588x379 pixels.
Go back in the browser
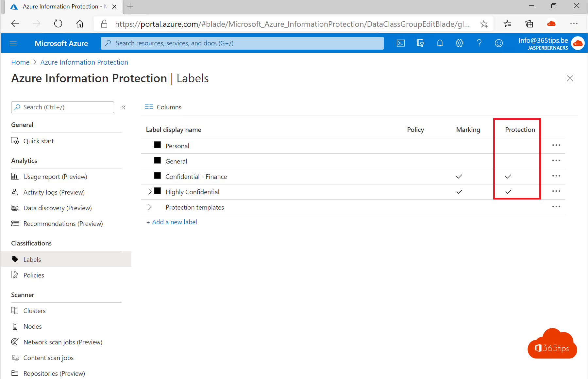click(15, 24)
